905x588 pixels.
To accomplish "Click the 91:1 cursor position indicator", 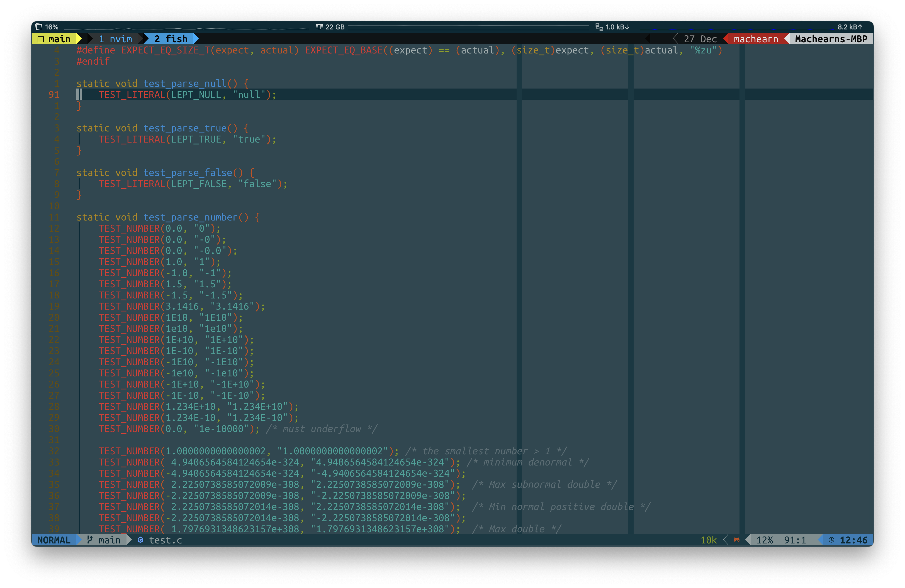I will point(795,540).
